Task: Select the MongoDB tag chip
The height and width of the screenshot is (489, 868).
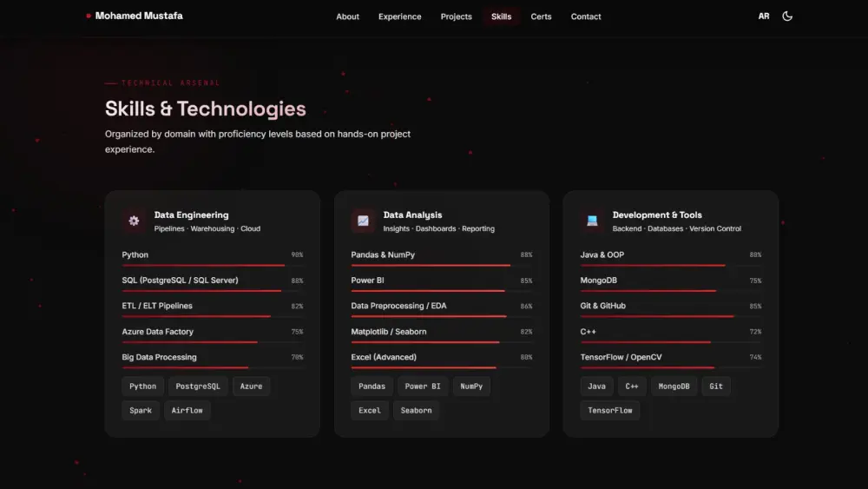Action: click(x=674, y=386)
